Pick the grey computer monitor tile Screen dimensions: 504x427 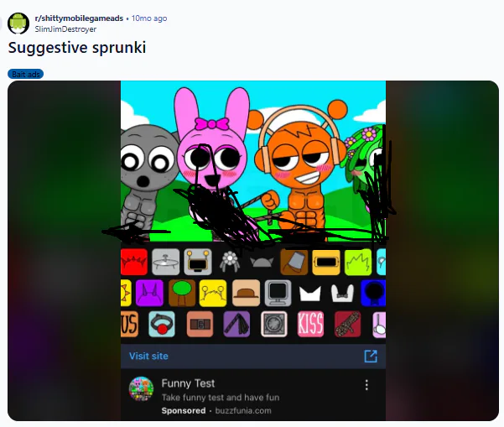coord(278,293)
